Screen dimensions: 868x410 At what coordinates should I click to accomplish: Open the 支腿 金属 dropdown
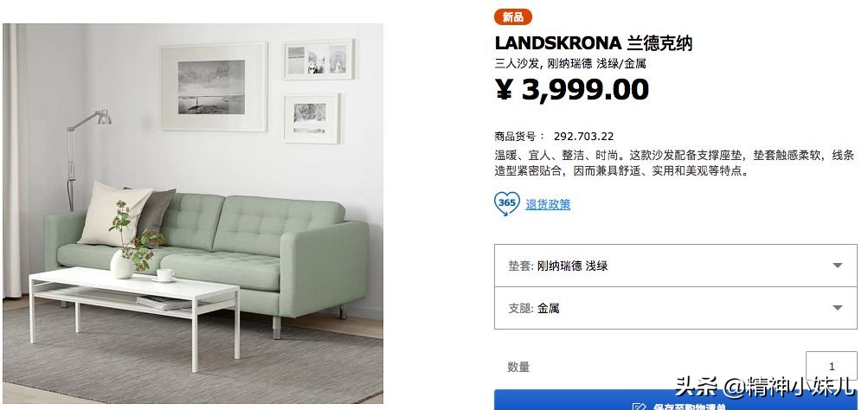675,308
